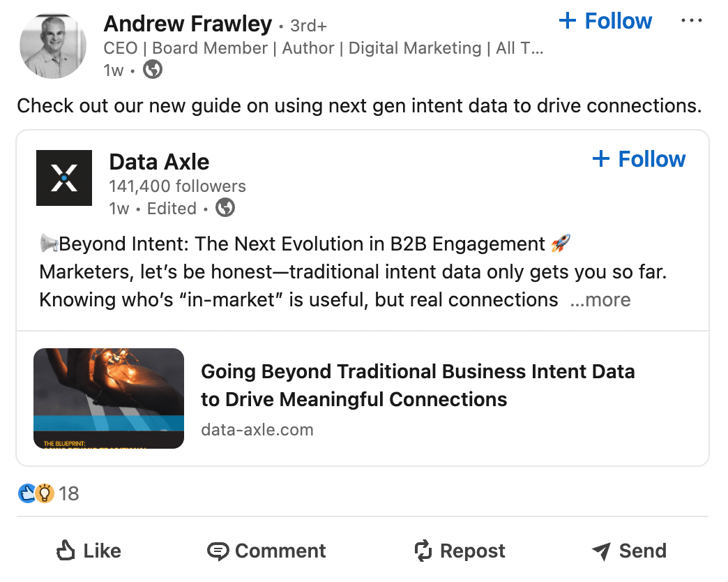The height and width of the screenshot is (582, 728).
Task: Click the thumbs-up reaction icon below the post
Action: (25, 493)
